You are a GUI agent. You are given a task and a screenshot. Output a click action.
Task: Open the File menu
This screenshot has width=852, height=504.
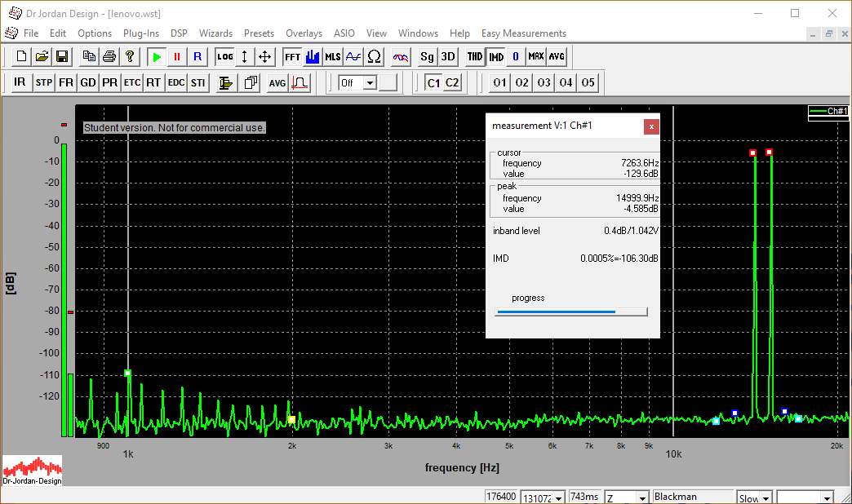click(x=31, y=33)
